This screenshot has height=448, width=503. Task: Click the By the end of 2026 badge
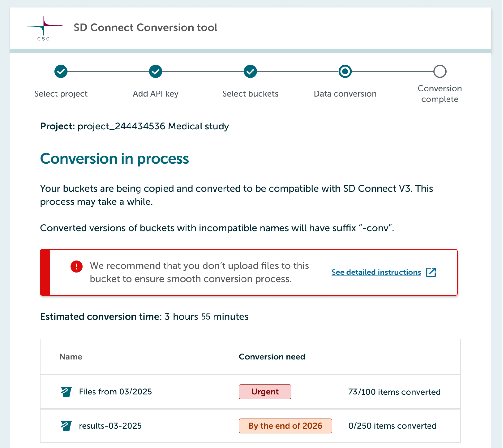coord(285,426)
